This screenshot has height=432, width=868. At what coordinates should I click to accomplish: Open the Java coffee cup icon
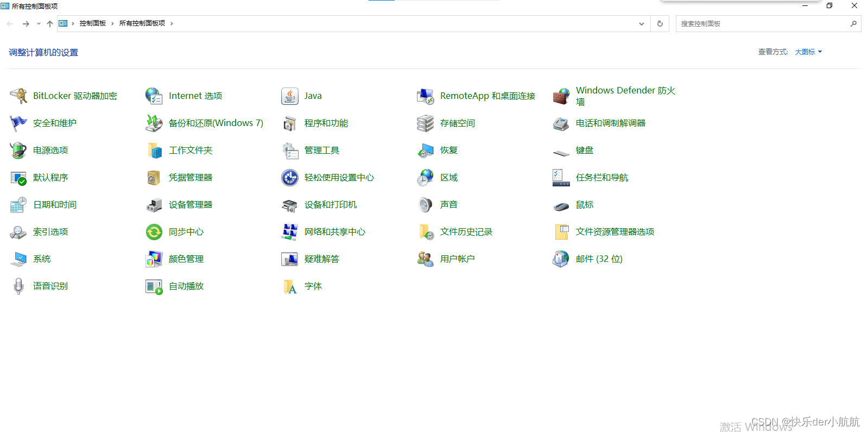[290, 96]
